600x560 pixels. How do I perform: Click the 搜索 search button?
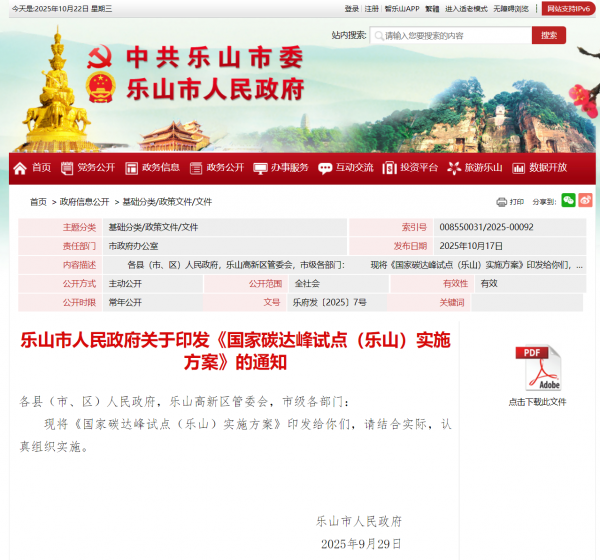[x=549, y=35]
